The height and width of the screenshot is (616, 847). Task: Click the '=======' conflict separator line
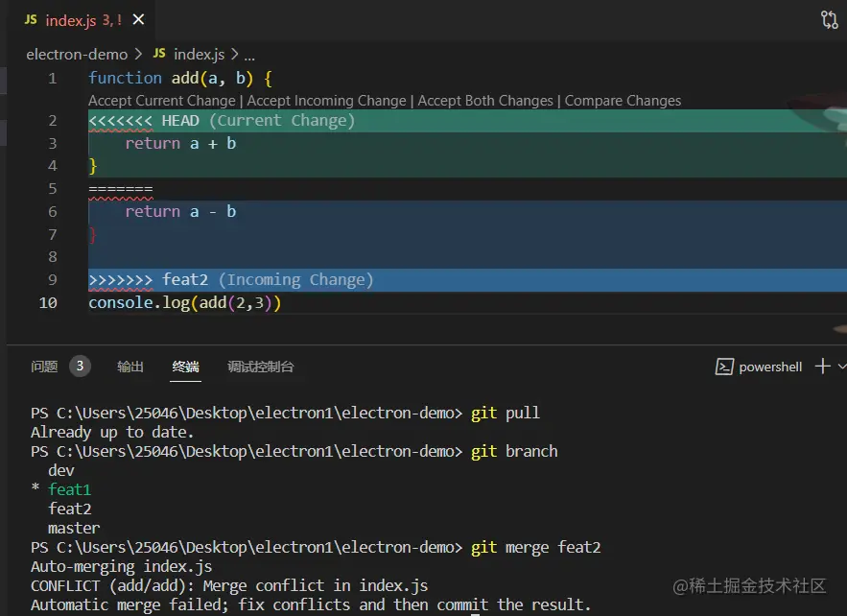[x=121, y=190]
